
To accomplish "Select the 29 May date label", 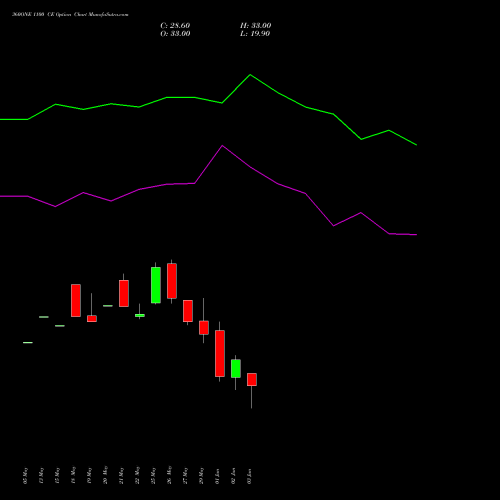I will (x=201, y=476).
